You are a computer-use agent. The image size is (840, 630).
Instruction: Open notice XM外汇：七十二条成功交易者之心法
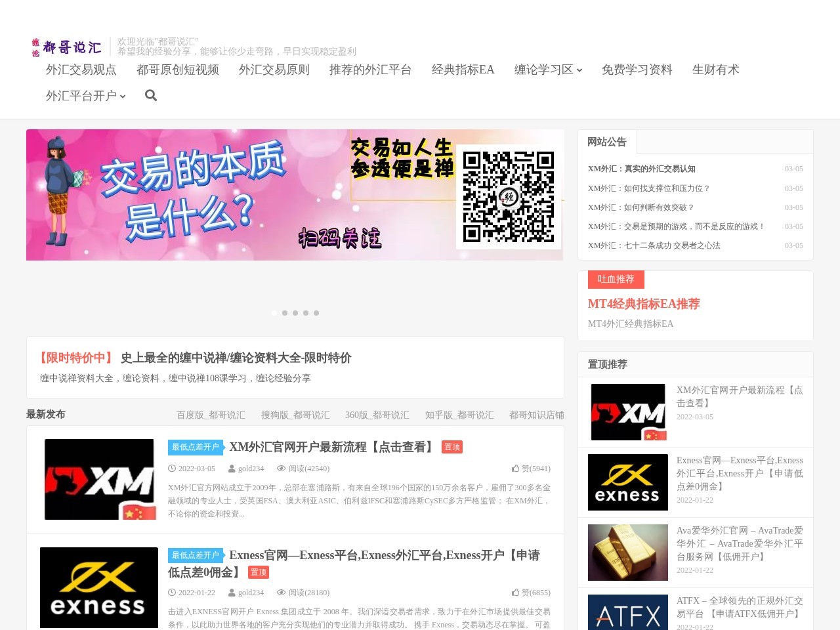pos(654,245)
